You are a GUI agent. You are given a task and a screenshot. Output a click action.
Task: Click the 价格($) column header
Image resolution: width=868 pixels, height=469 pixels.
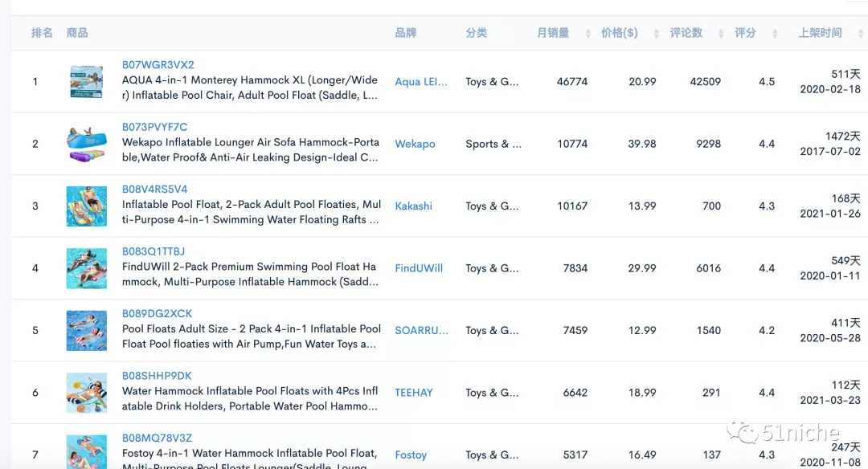[620, 33]
